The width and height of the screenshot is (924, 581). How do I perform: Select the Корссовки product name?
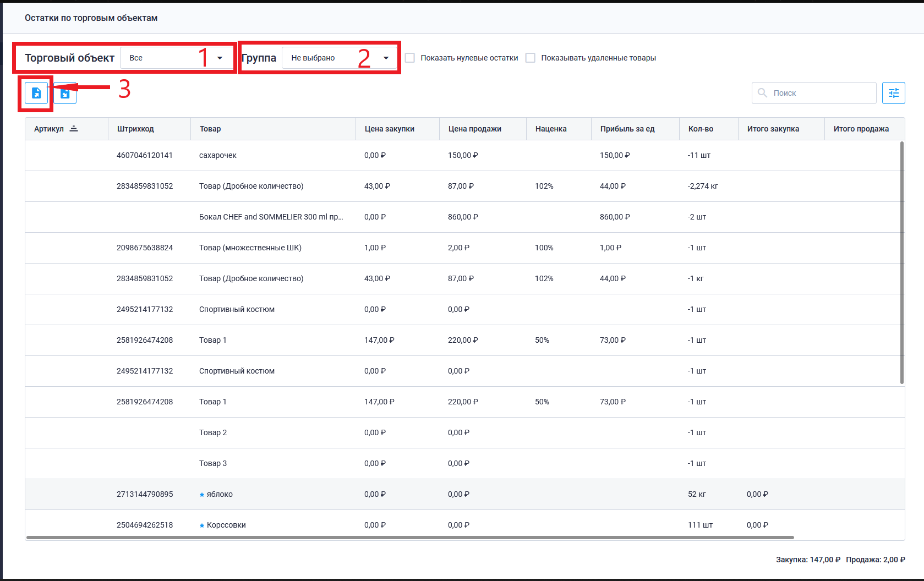(226, 525)
